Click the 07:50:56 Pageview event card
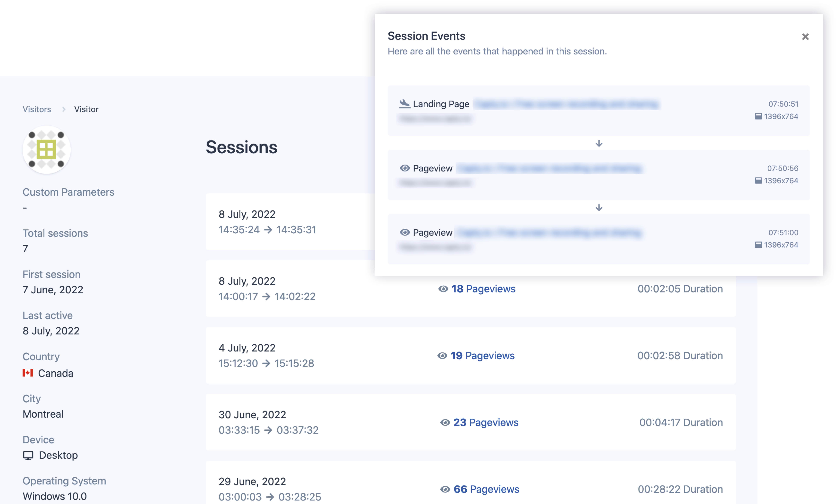Viewport: 837px width, 504px height. [599, 175]
